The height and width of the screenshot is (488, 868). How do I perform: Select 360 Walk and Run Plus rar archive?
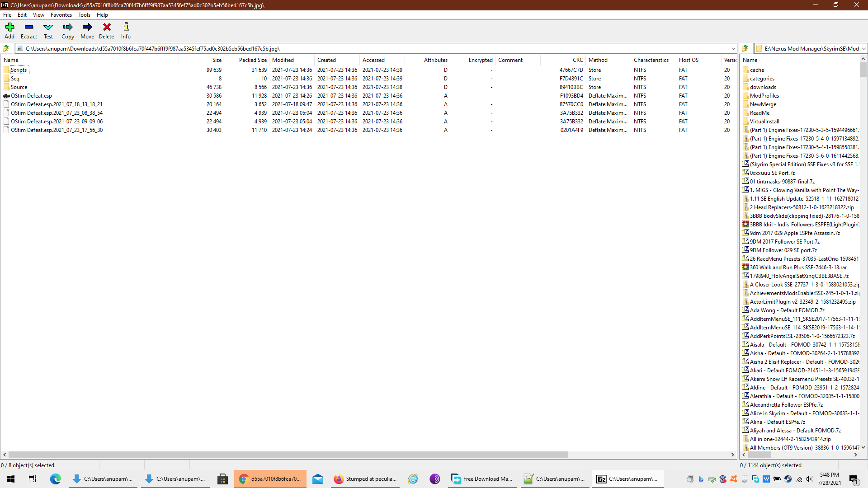pos(798,267)
